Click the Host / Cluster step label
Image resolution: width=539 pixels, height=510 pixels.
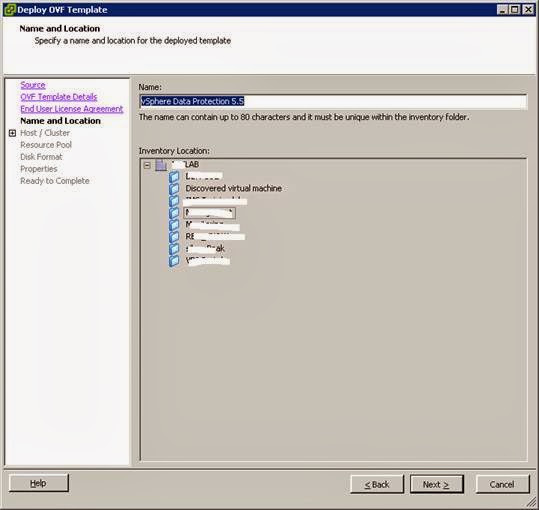[45, 133]
